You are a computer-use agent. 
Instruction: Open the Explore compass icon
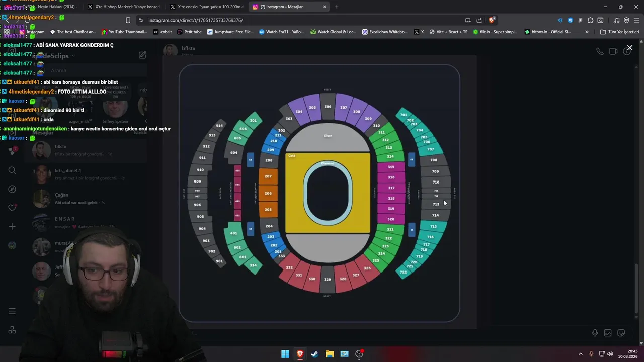click(x=12, y=189)
